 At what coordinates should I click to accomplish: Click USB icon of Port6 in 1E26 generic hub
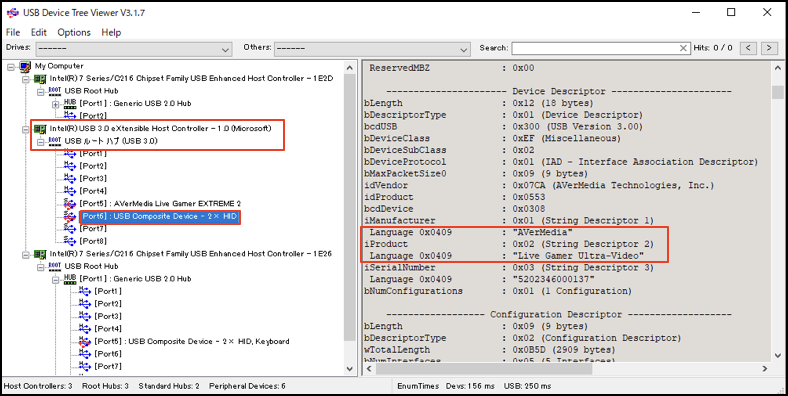(85, 354)
